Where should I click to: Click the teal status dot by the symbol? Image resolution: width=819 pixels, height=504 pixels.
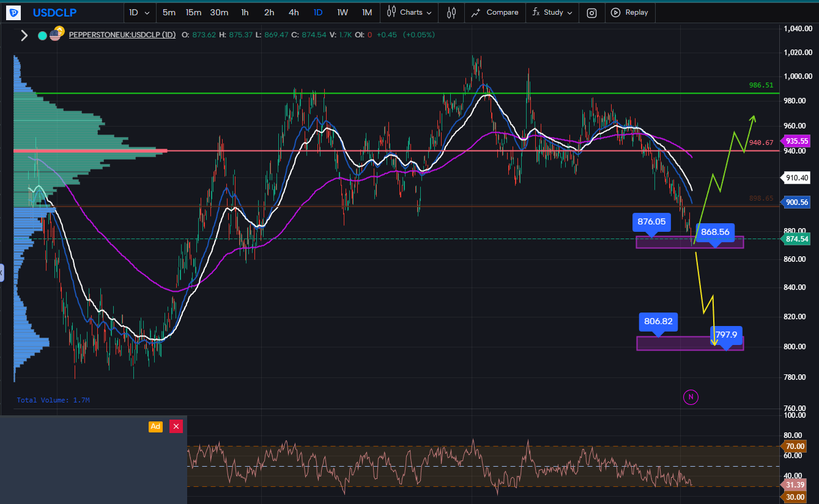point(42,35)
